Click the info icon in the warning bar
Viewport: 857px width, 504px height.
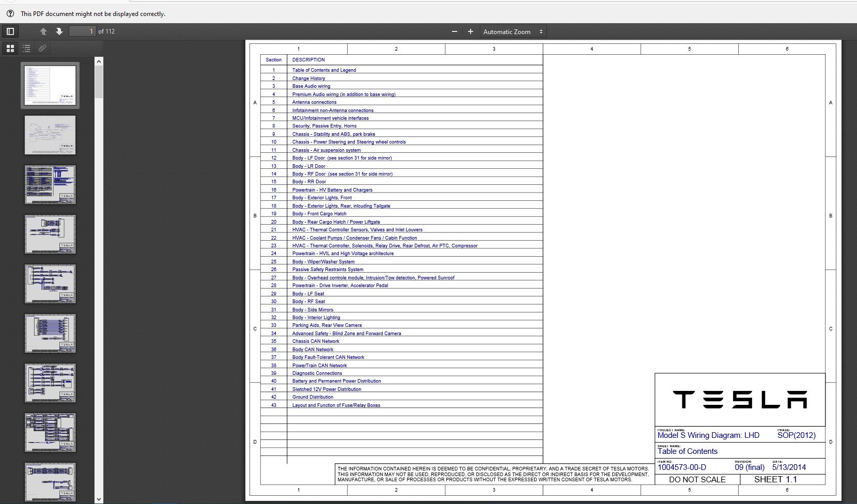pyautogui.click(x=10, y=13)
